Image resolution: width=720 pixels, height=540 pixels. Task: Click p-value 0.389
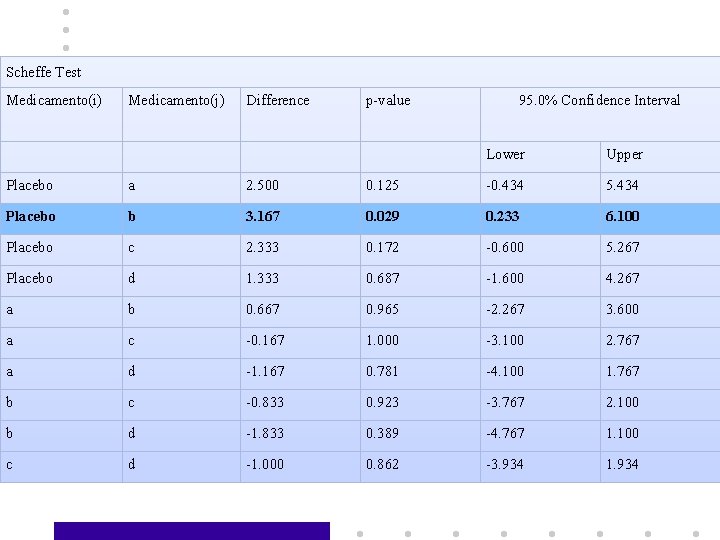click(x=382, y=433)
